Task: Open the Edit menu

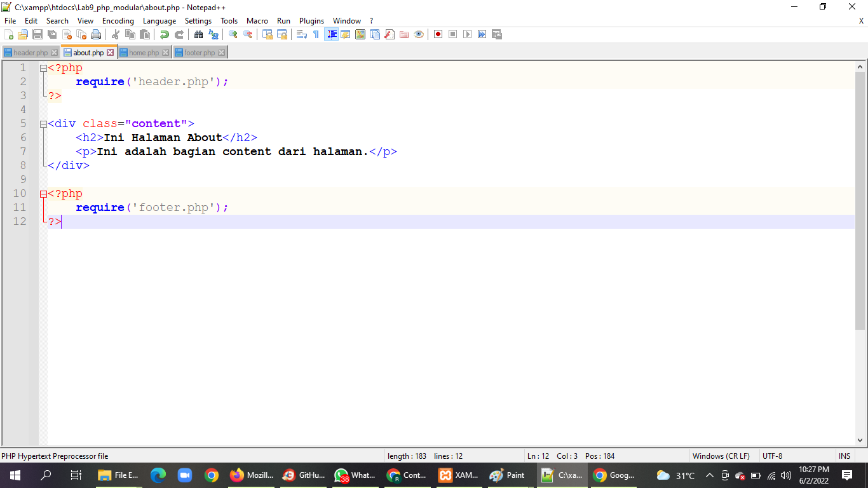Action: click(x=31, y=20)
